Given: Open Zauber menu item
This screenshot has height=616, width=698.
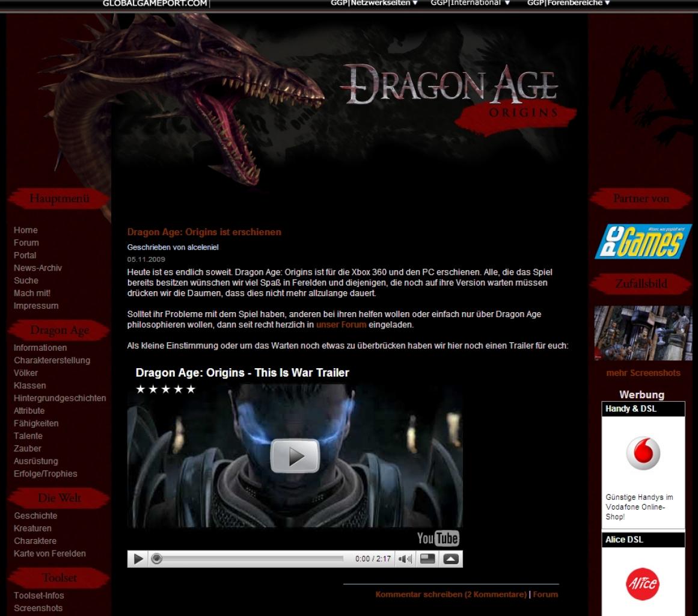Looking at the screenshot, I should [x=27, y=449].
